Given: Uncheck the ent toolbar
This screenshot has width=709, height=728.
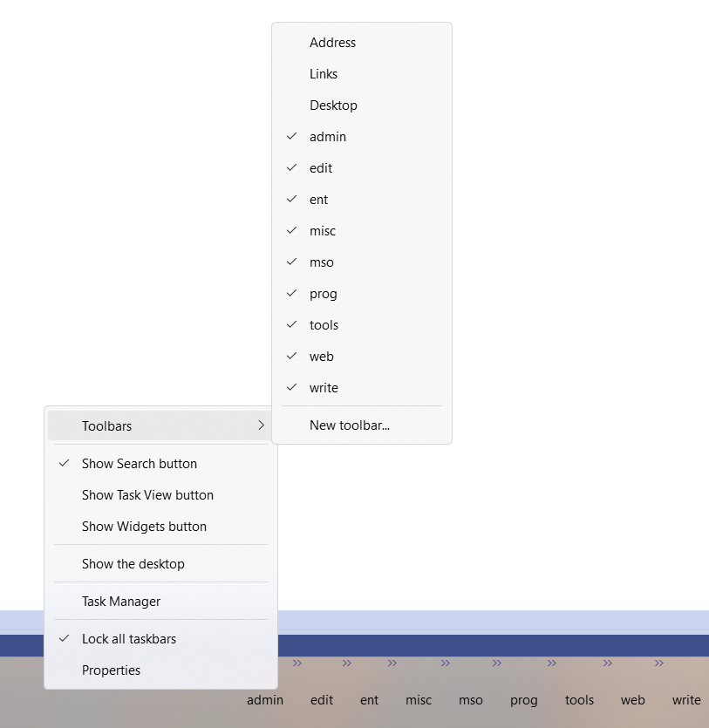Looking at the screenshot, I should click(362, 200).
